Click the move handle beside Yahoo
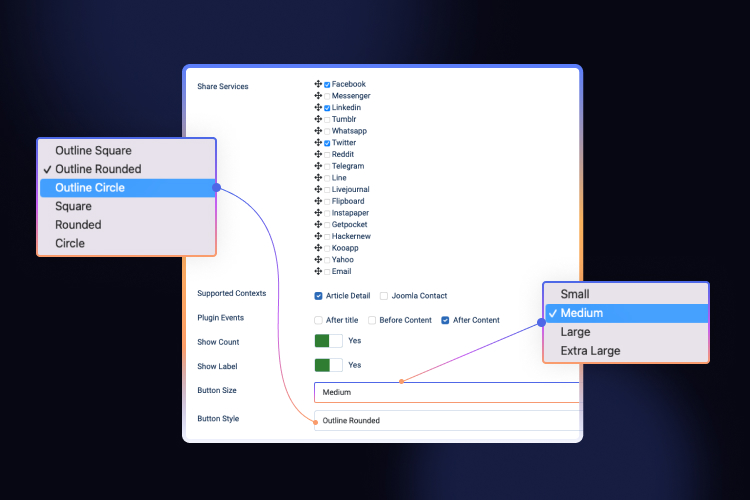The height and width of the screenshot is (500, 750). (x=318, y=259)
